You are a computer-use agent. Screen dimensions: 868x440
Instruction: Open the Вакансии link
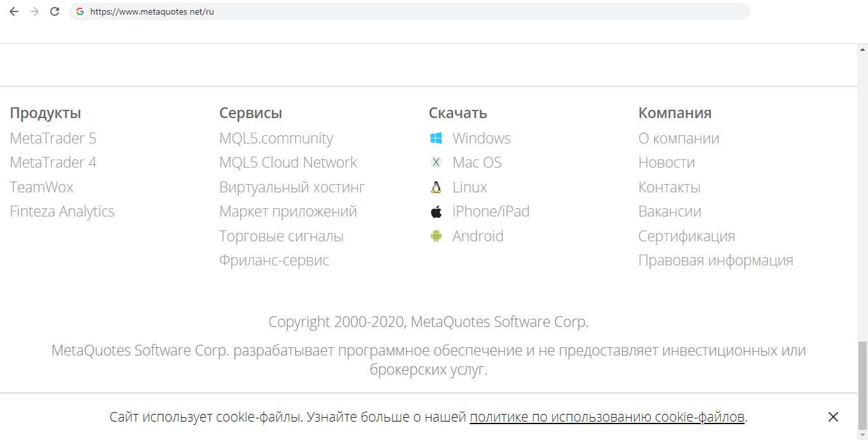(670, 211)
